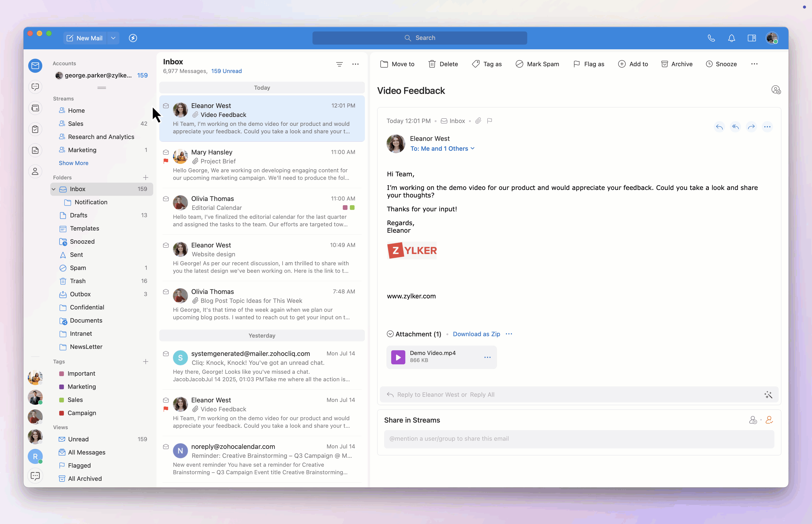
Task: Expand the 'To: Me and 1 Others' recipients
Action: click(x=442, y=149)
